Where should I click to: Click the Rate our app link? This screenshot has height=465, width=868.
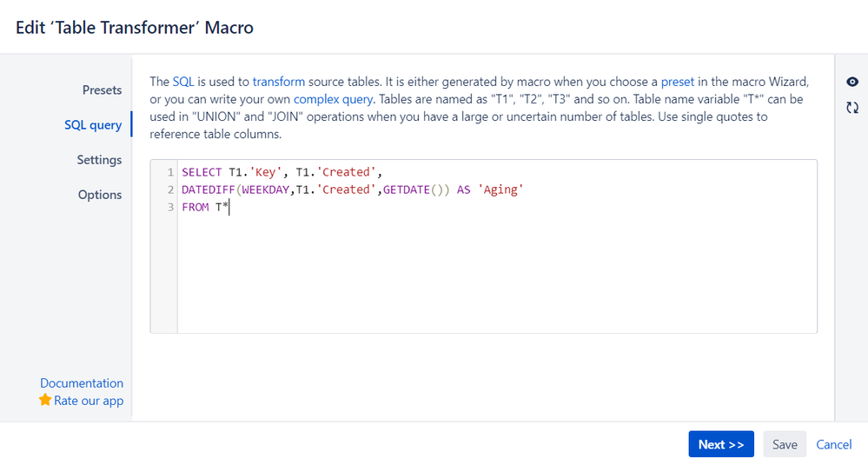pyautogui.click(x=89, y=401)
